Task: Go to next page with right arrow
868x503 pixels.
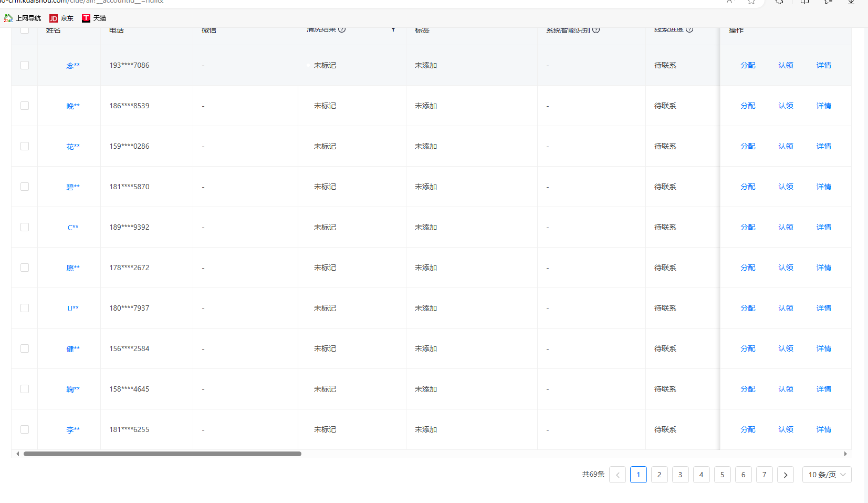Action: pos(785,475)
